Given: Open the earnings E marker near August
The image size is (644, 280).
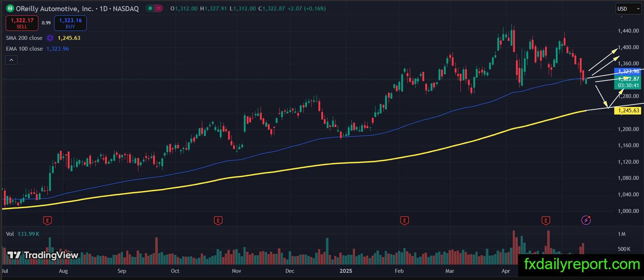Looking at the screenshot, I should point(47,220).
